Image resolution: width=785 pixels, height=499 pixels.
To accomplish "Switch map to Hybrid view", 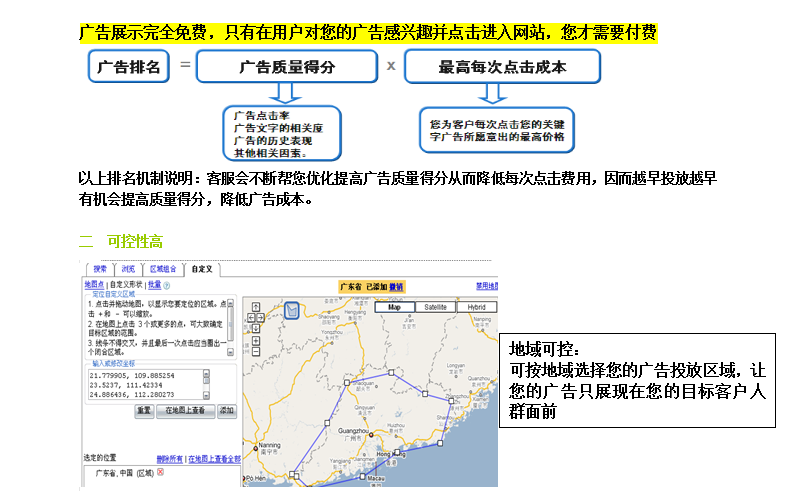I will (x=476, y=307).
